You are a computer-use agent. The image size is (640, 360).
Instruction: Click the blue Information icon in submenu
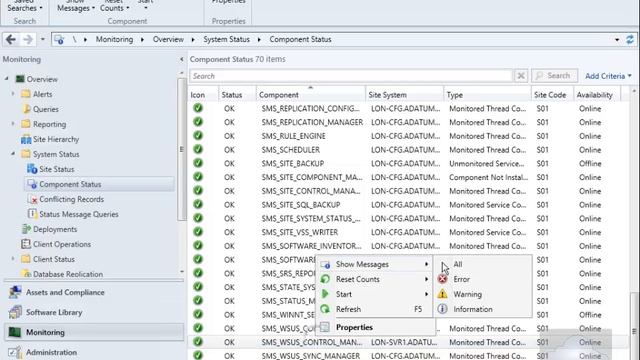442,309
